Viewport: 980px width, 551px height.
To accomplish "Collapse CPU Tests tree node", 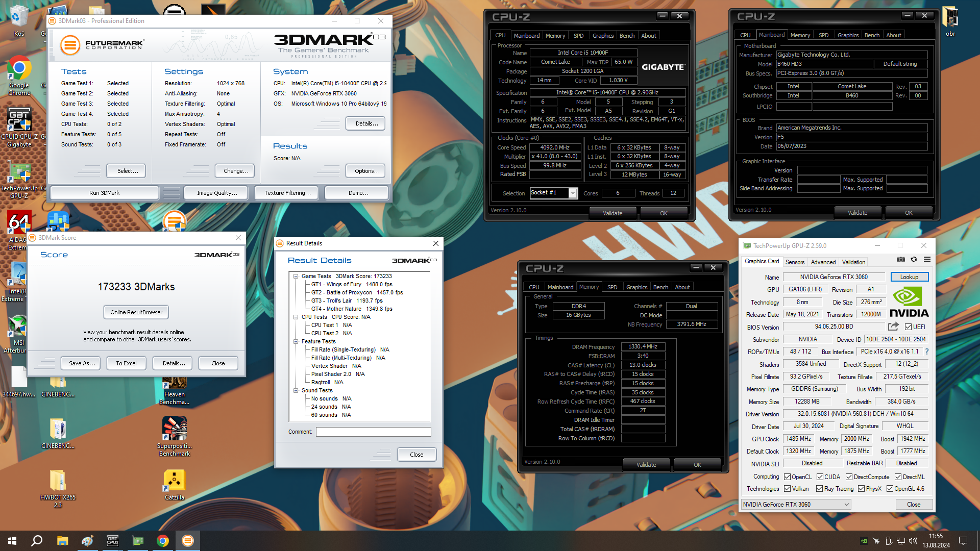I will (296, 317).
